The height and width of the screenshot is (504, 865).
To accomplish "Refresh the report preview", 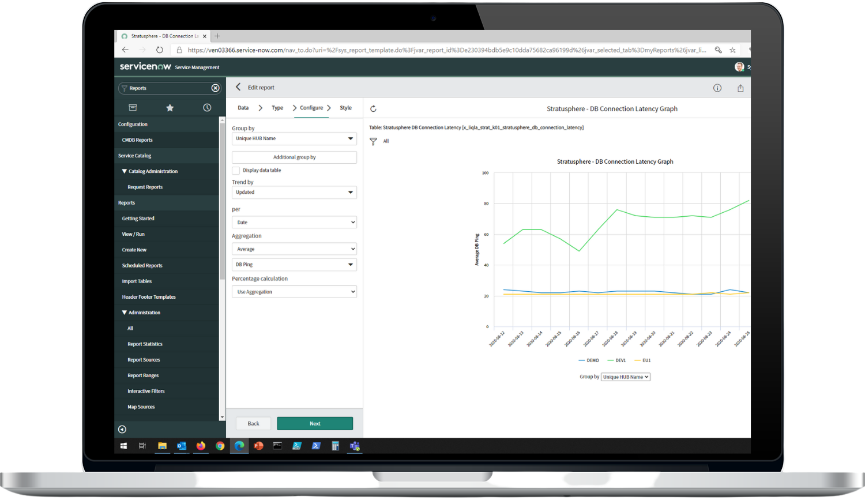I will tap(373, 108).
